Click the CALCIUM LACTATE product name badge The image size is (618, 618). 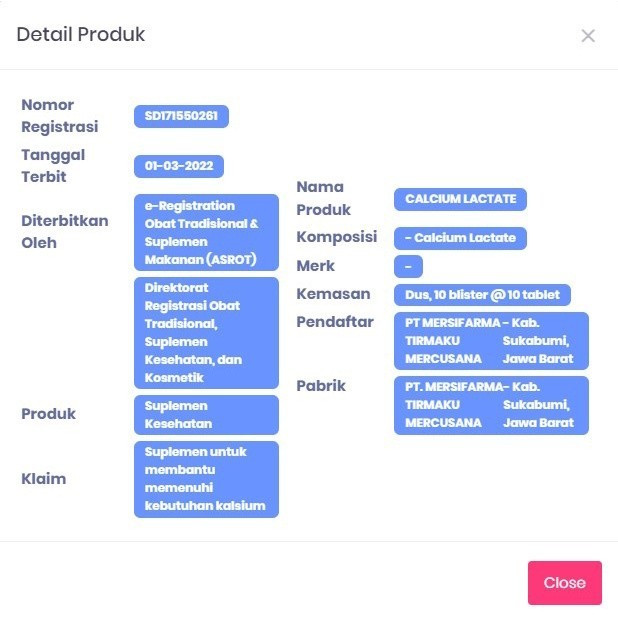pyautogui.click(x=460, y=199)
